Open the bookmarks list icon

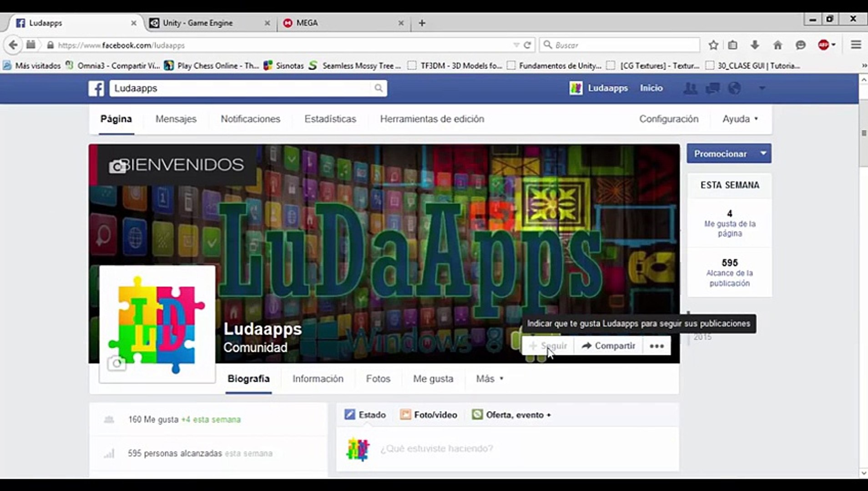tap(732, 45)
